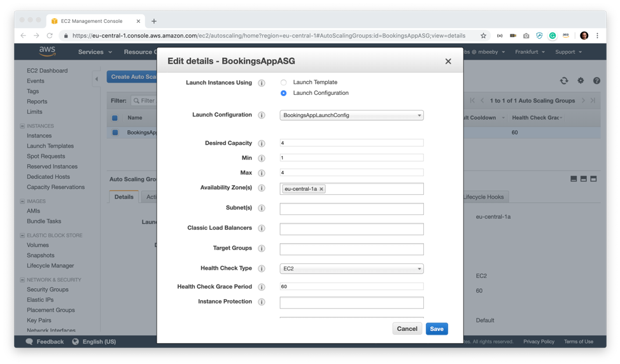
Task: Change language via English (US) footer
Action: tap(94, 342)
